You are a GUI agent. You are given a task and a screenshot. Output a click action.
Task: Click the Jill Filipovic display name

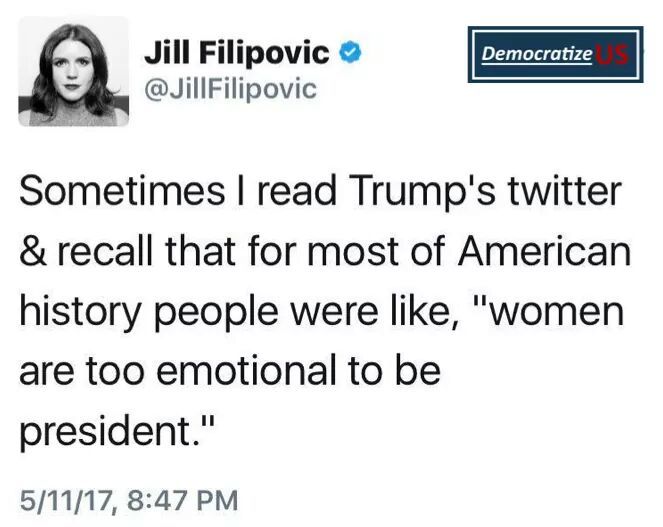[x=236, y=51]
